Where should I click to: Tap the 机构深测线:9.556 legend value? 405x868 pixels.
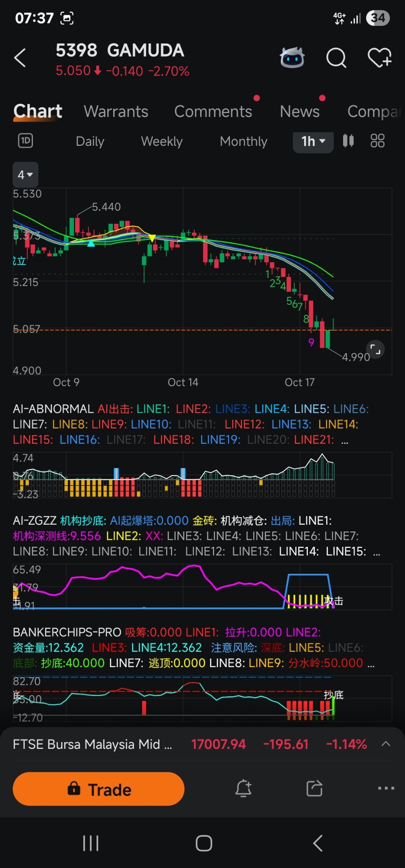click(x=57, y=536)
